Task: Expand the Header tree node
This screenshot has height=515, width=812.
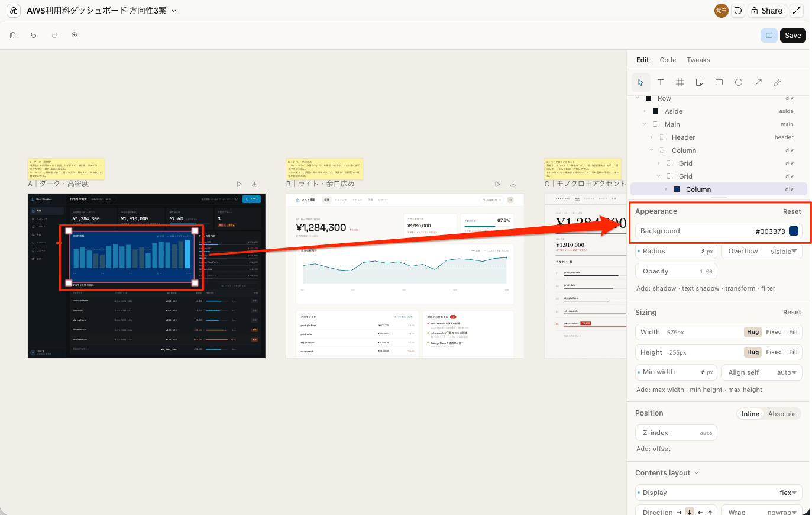Action: [x=652, y=137]
